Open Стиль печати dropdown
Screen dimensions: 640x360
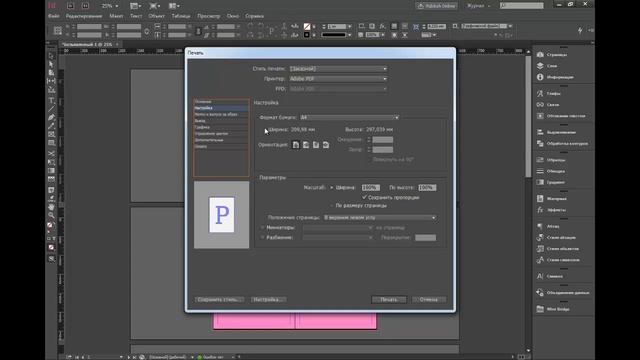(338, 69)
